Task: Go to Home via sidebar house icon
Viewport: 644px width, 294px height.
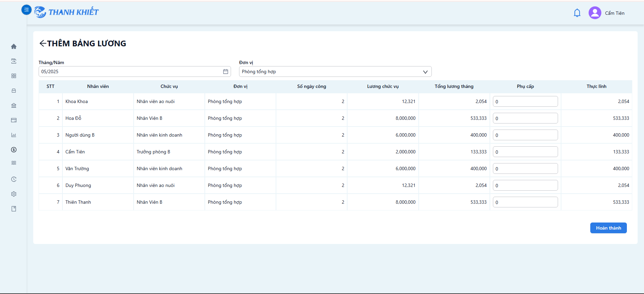Action: click(x=14, y=46)
